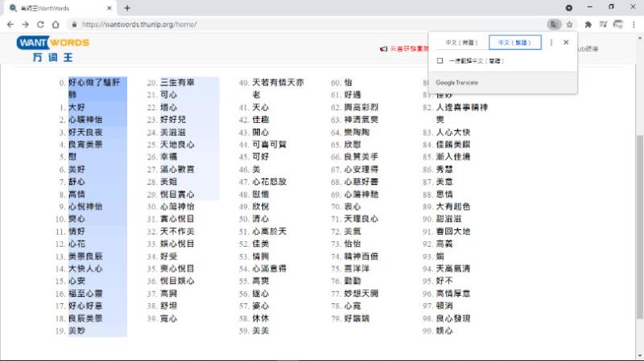Image resolution: width=644 pixels, height=361 pixels.
Task: Open the extensions puzzle-piece icon
Action: (588, 25)
